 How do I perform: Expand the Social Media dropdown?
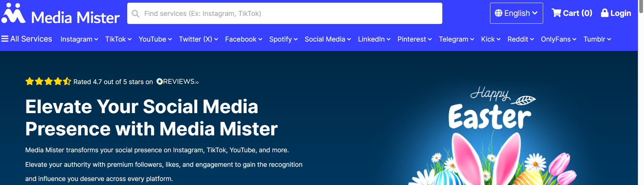click(328, 39)
